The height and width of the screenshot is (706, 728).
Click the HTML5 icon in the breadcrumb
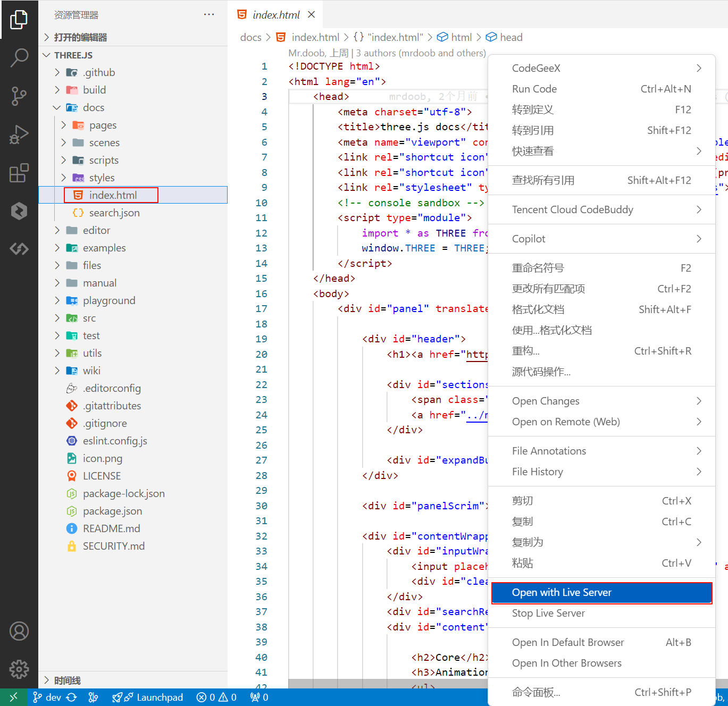(x=281, y=37)
